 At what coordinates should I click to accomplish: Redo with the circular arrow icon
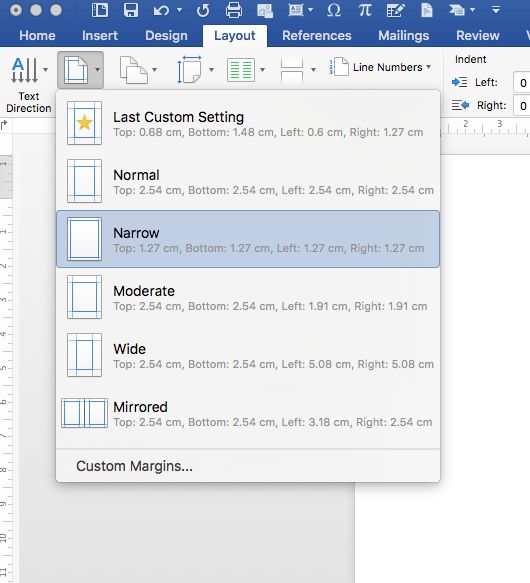coord(203,10)
